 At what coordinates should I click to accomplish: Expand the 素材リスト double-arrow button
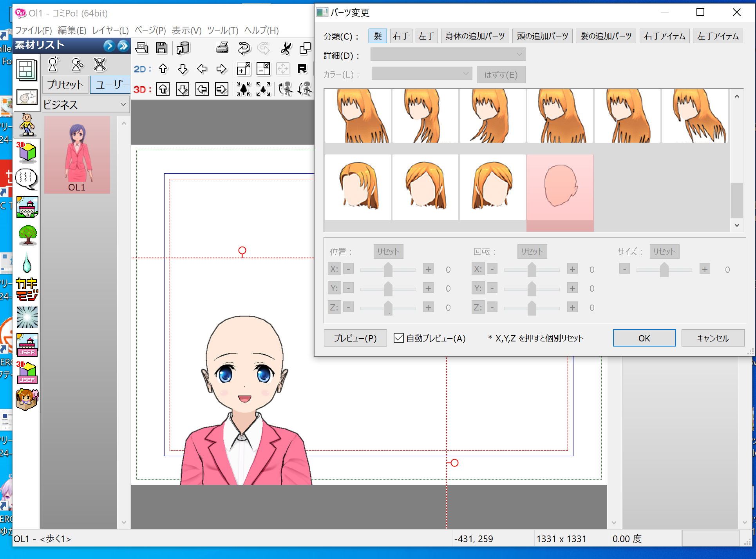pos(123,46)
